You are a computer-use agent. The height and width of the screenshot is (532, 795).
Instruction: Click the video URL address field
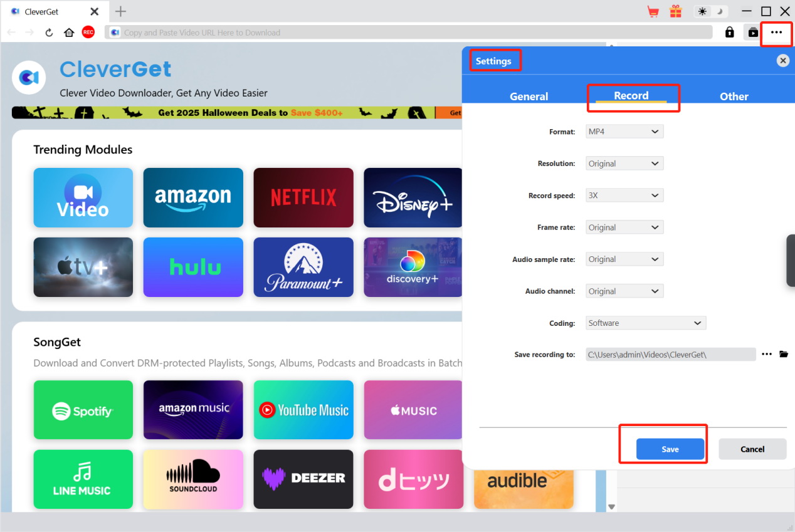point(409,33)
